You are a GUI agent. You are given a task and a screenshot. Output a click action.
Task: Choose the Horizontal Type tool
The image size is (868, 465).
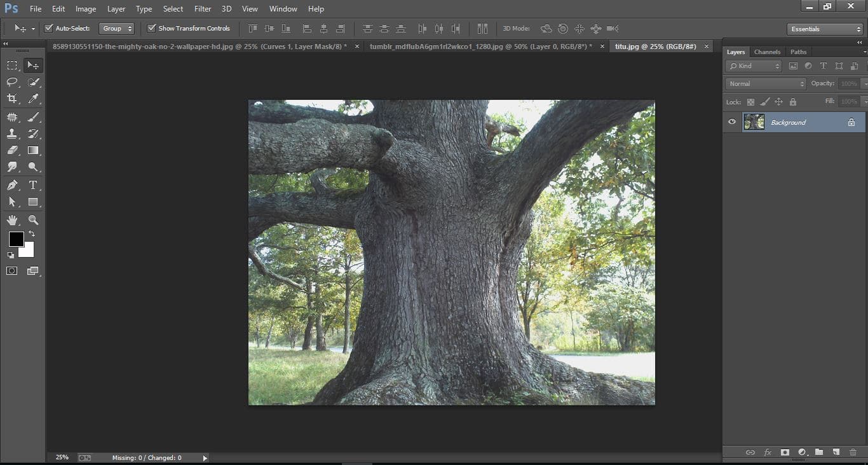(34, 185)
